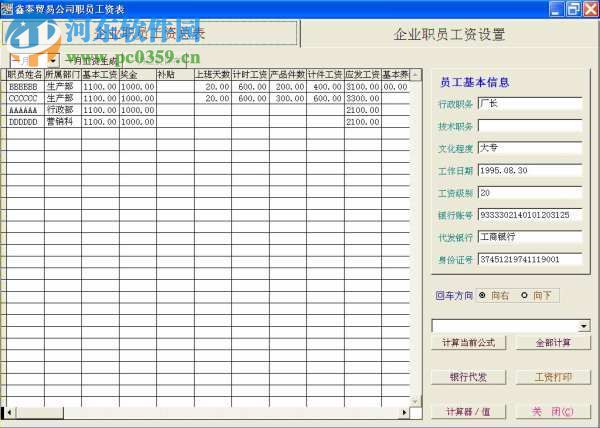Viewport: 600px width, 428px height.
Task: Click the 基本工资 1100.00 cell for AAAAAA
Action: coord(100,110)
